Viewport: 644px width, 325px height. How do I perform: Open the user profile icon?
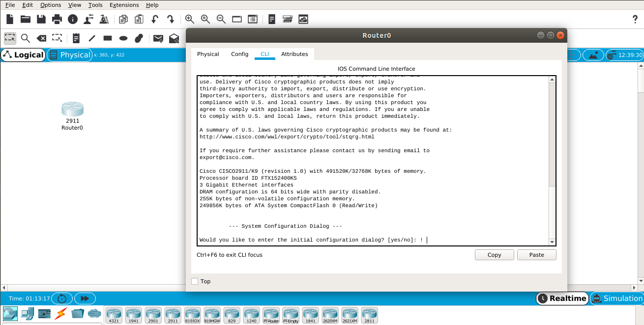(88, 19)
